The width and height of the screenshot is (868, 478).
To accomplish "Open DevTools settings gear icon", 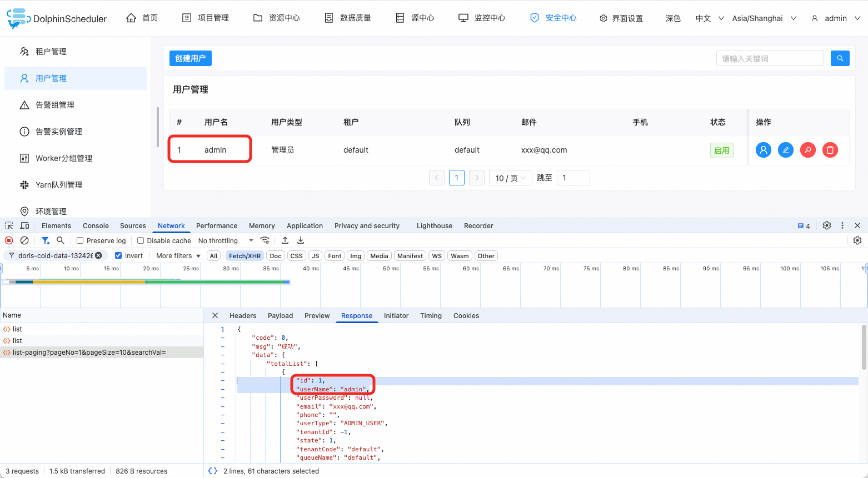I will [827, 225].
